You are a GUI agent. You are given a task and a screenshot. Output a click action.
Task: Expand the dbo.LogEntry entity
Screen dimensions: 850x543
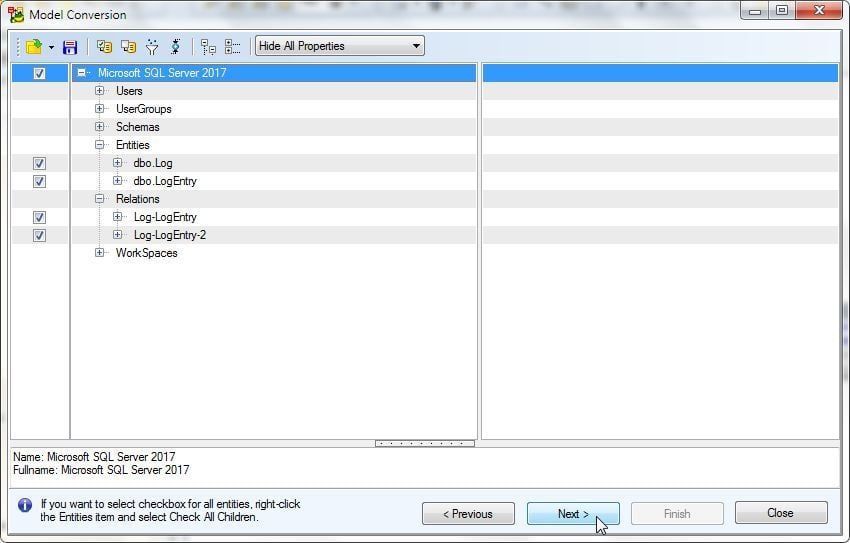pos(117,180)
